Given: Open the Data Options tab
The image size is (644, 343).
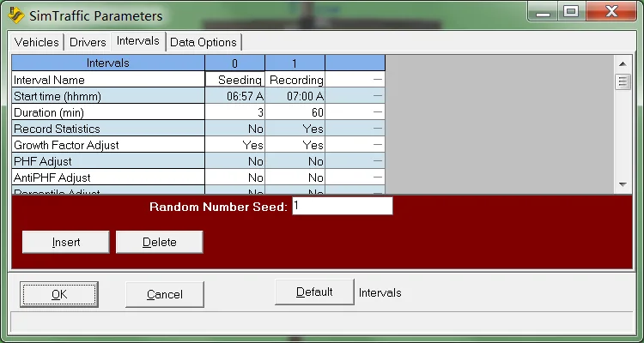Looking at the screenshot, I should [x=204, y=42].
